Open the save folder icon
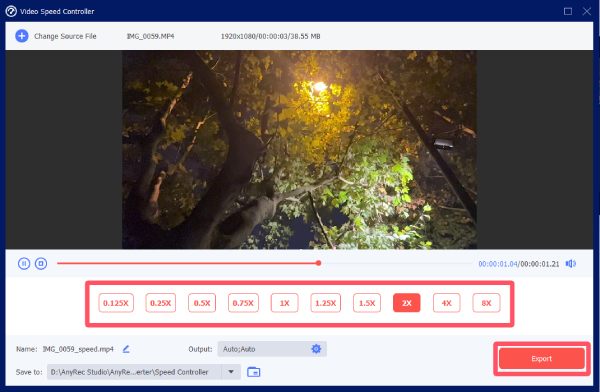The height and width of the screenshot is (392, 600). pos(253,372)
